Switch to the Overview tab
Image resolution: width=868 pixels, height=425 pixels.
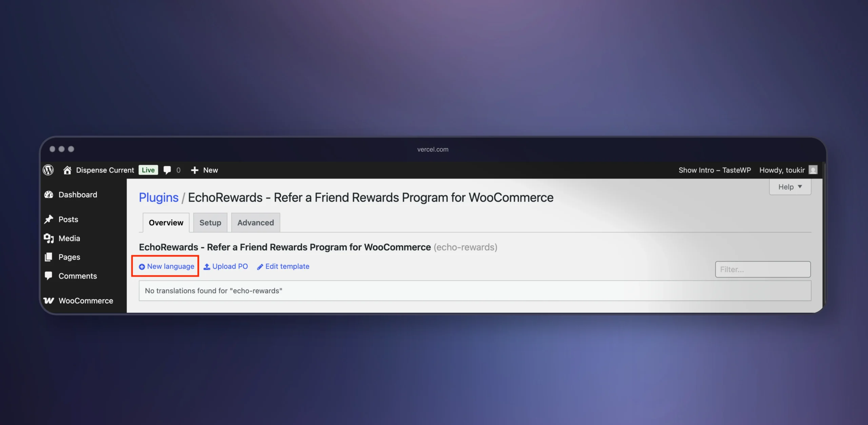click(x=166, y=223)
